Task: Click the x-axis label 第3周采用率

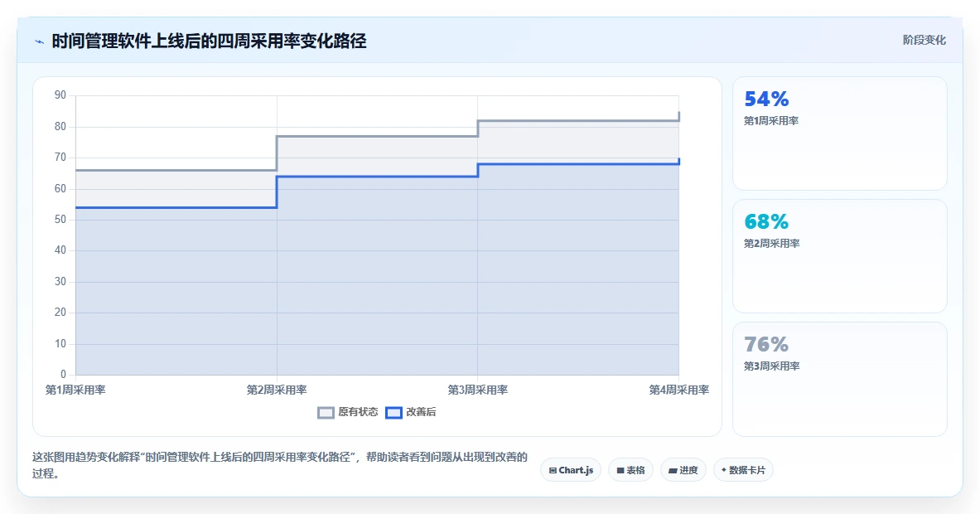Action: click(x=477, y=390)
